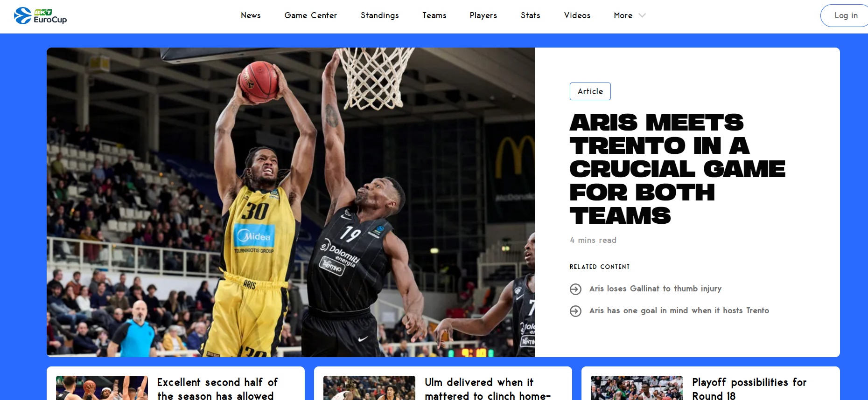Open the Standings page
The image size is (868, 400).
pyautogui.click(x=379, y=15)
